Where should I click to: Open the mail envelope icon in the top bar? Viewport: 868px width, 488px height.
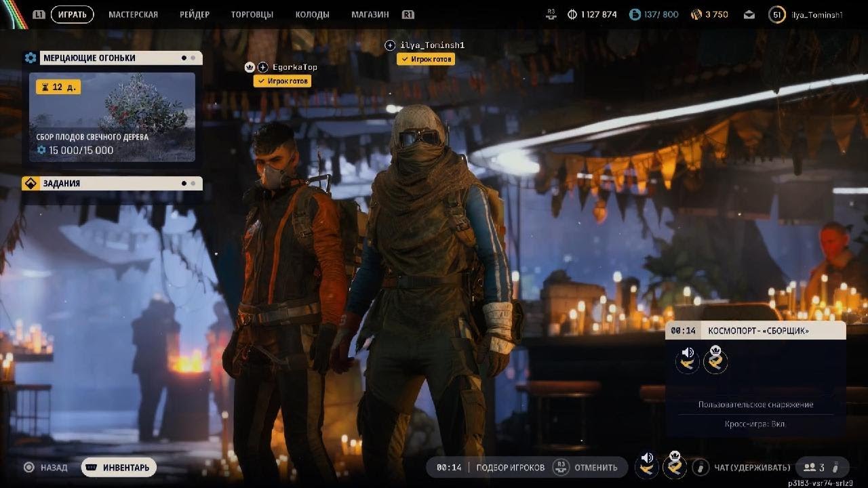(x=749, y=14)
